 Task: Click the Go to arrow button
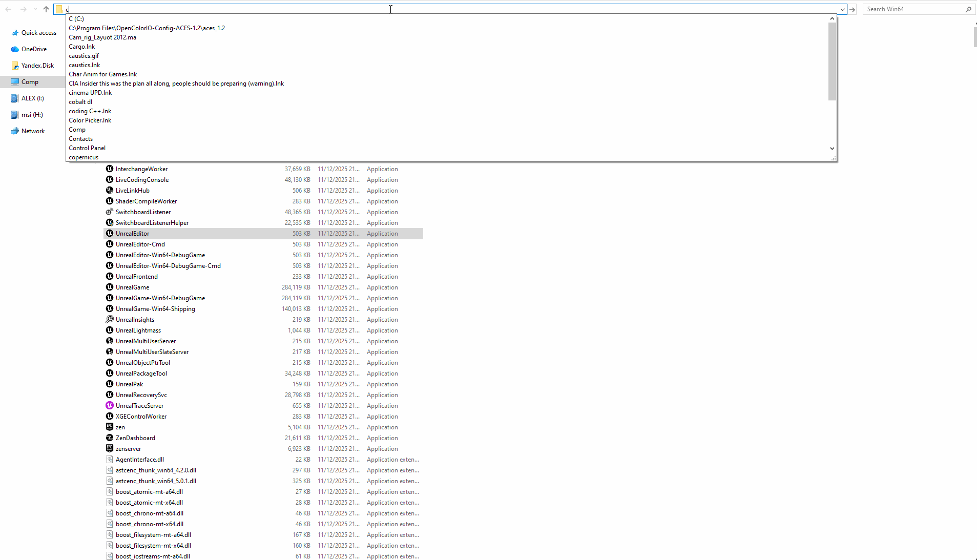(853, 9)
